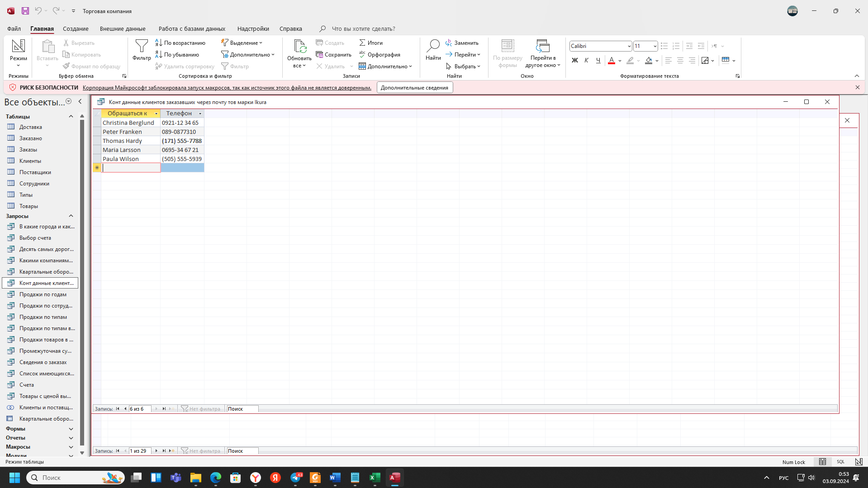Open the Найти search tool
The image size is (868, 488).
(433, 50)
